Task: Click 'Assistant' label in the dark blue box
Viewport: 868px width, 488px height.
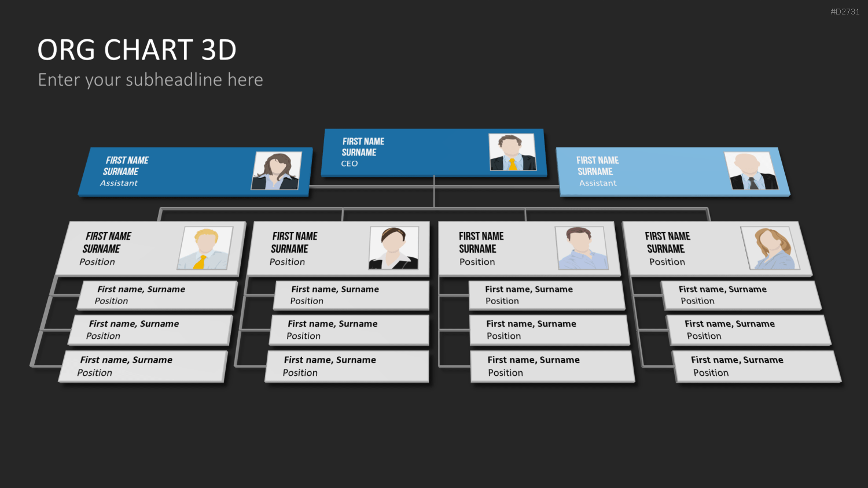Action: click(119, 183)
